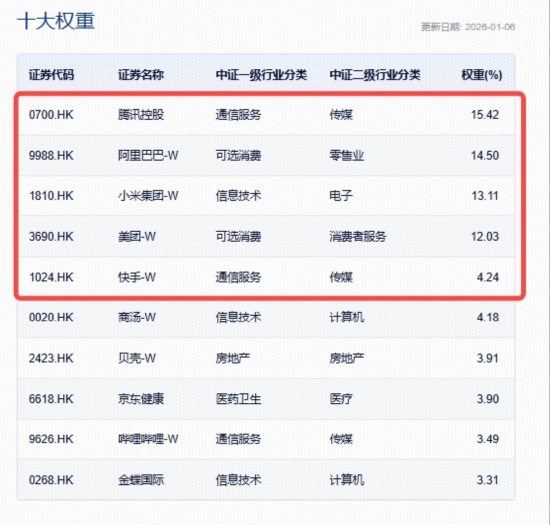
Task: Click weight value 13.11
Action: click(x=485, y=196)
